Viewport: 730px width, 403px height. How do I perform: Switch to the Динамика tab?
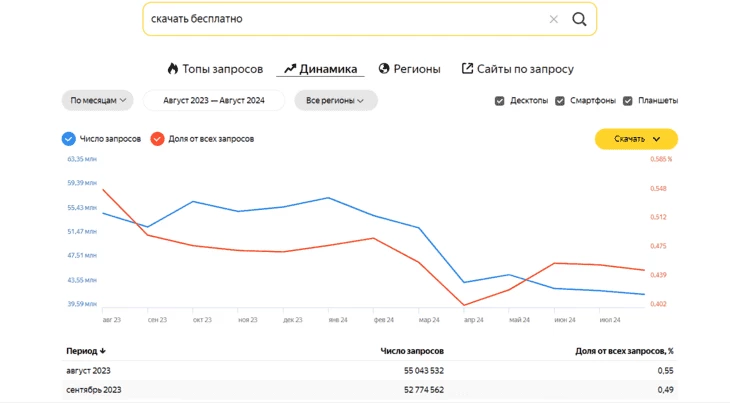tap(320, 69)
